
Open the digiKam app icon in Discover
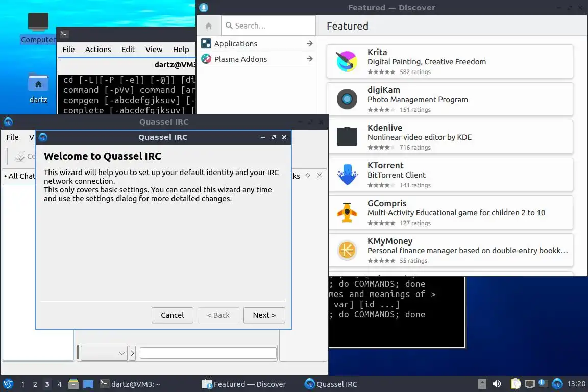[347, 99]
